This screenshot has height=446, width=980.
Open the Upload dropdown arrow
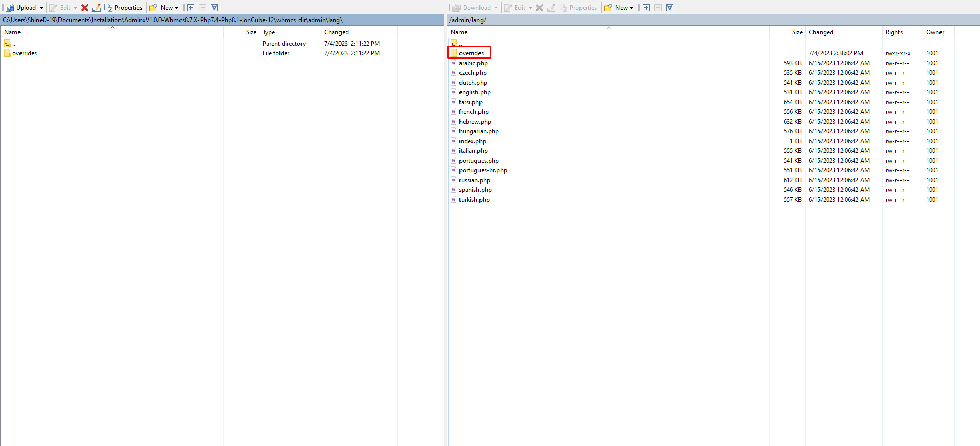41,8
